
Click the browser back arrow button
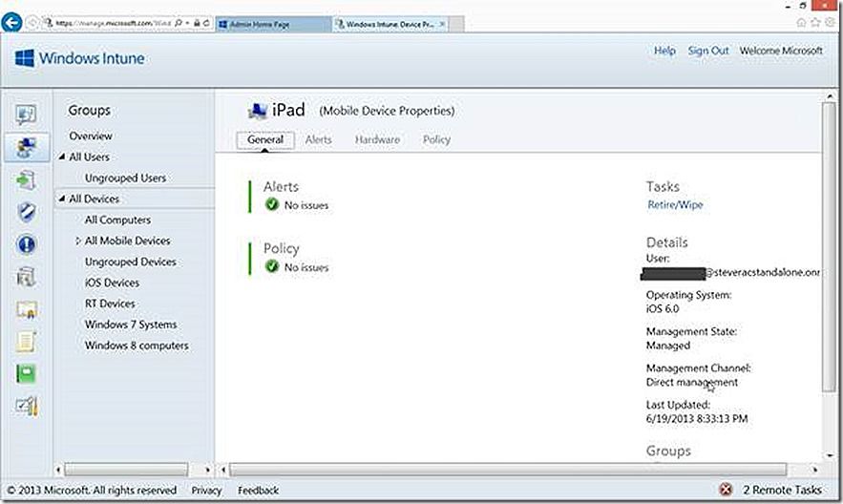pyautogui.click(x=11, y=23)
